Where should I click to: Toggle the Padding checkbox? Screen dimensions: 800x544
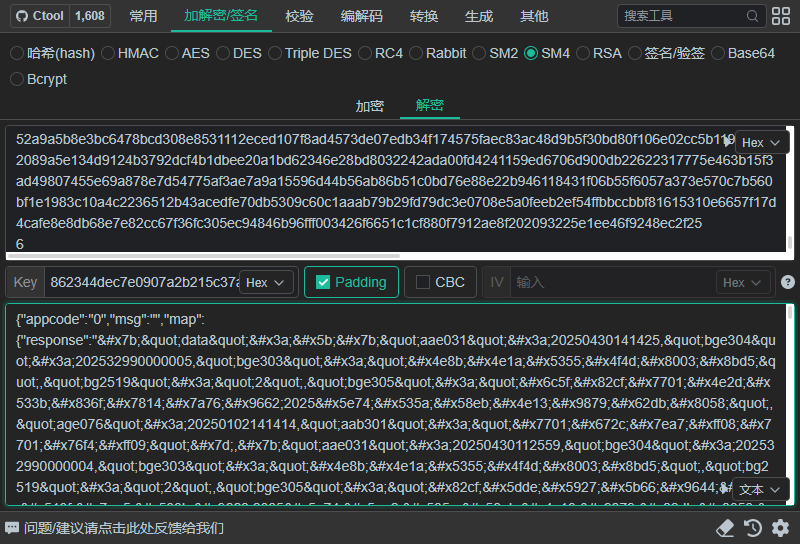pos(323,282)
